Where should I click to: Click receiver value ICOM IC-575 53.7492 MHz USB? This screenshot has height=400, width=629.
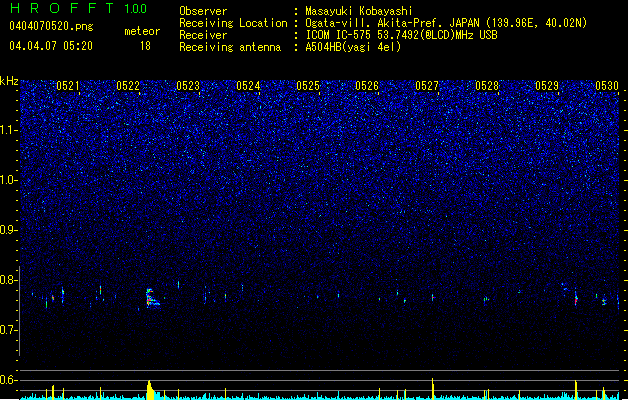[x=402, y=35]
